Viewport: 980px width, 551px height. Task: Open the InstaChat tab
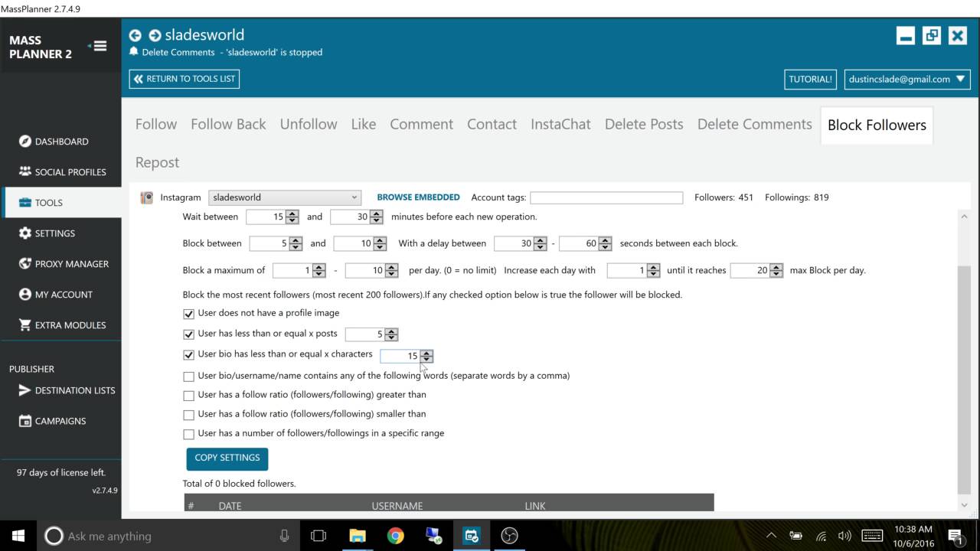pyautogui.click(x=560, y=124)
